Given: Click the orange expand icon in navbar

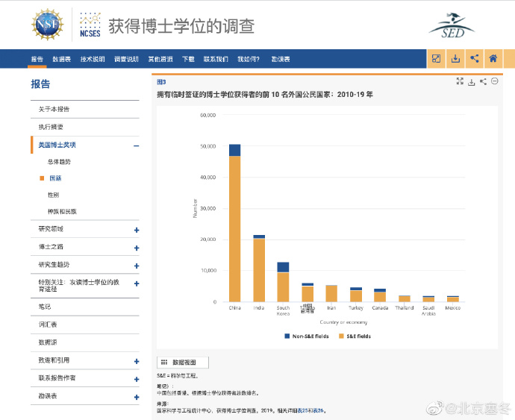Looking at the screenshot, I should (x=437, y=59).
